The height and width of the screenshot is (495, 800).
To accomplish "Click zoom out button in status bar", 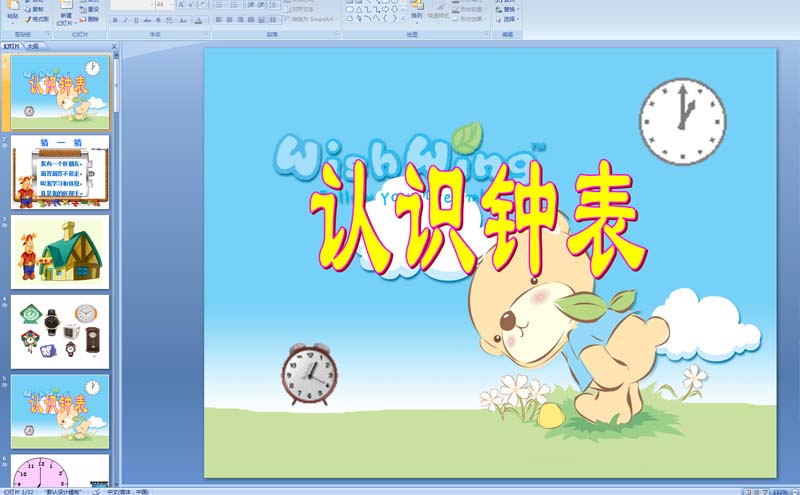I will pos(795,492).
